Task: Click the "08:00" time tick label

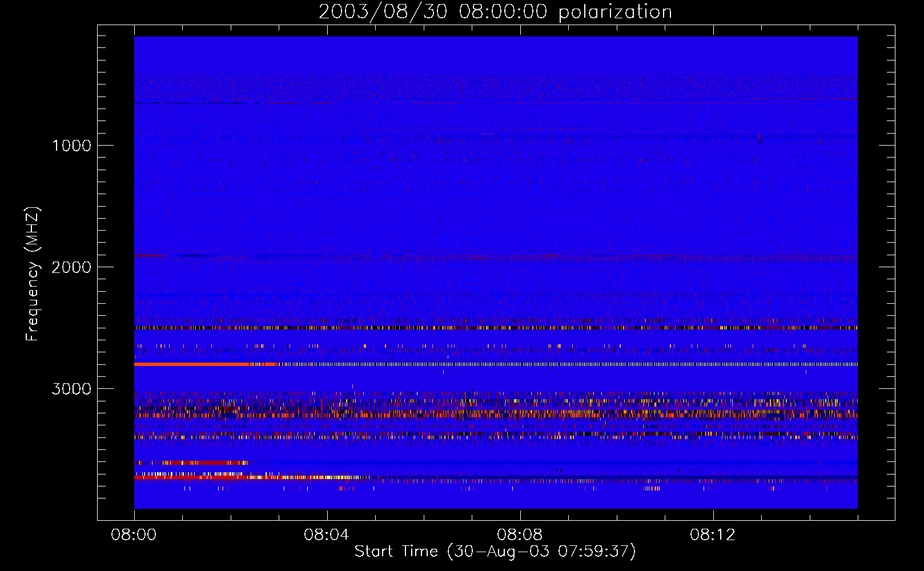Action: pyautogui.click(x=134, y=535)
